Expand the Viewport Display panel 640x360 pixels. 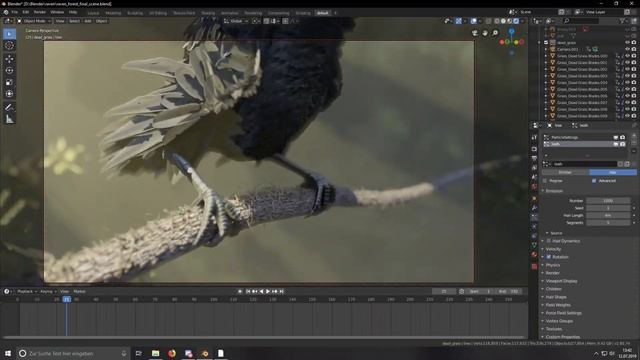click(x=561, y=281)
